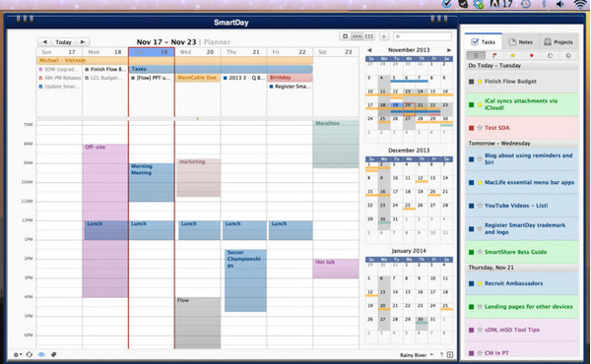This screenshot has width=591, height=364.
Task: Toggle star on Test SDA task
Action: point(480,128)
